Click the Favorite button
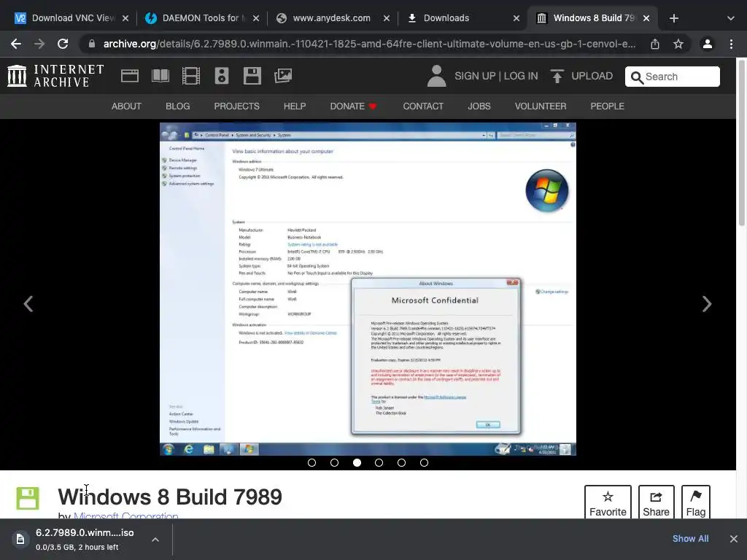 [x=608, y=502]
